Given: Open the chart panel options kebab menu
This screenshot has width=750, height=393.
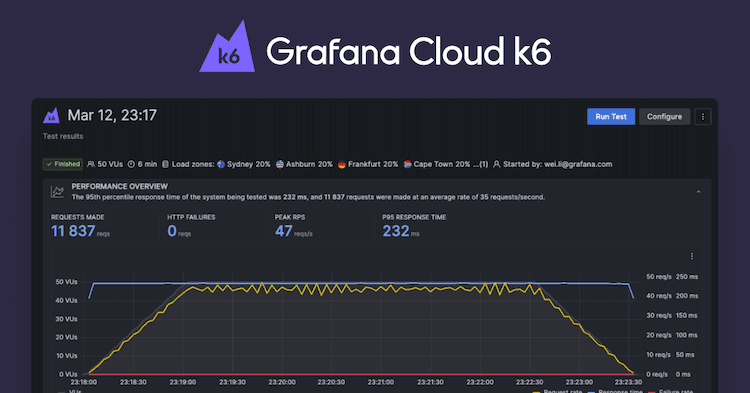Looking at the screenshot, I should point(692,256).
